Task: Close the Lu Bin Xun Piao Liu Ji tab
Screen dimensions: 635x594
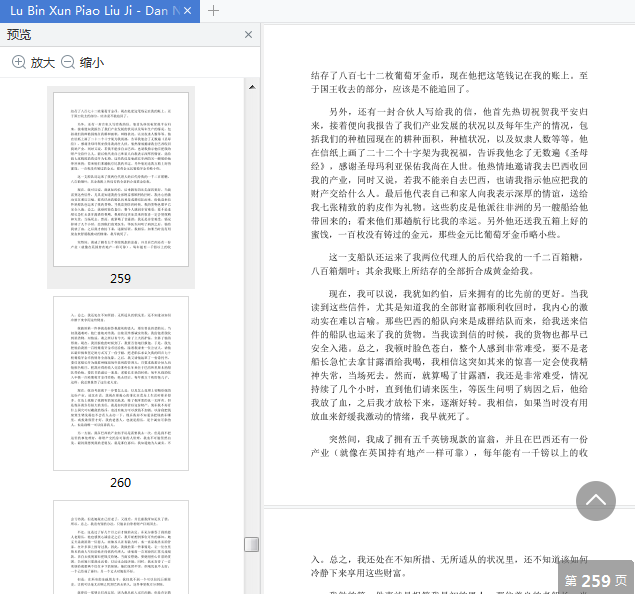Action: (187, 11)
